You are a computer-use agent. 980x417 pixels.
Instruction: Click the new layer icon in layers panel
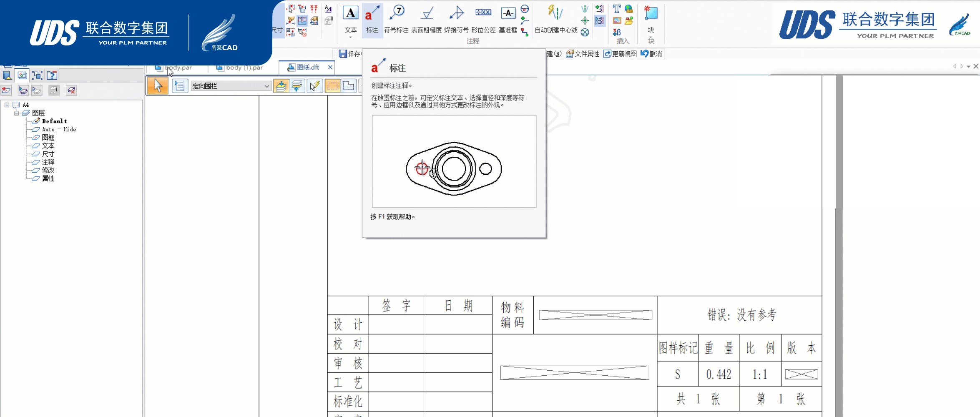point(6,90)
